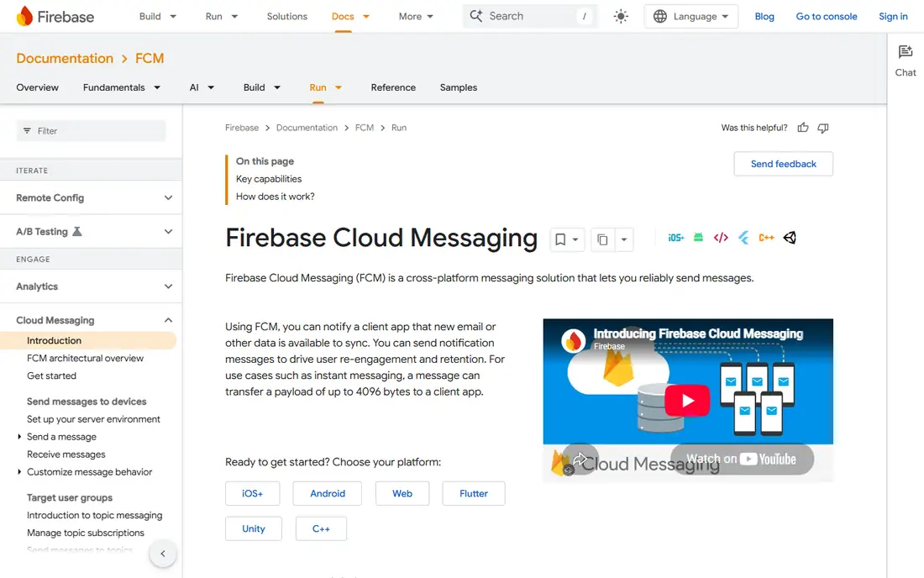
Task: Expand Customize message behavior tree item
Action: tap(18, 472)
